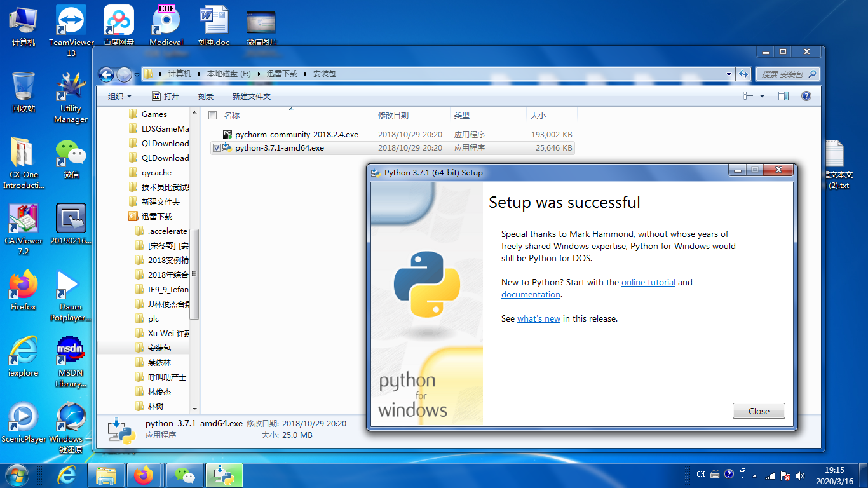Select the 百度网盘 desktop shortcut

click(119, 26)
